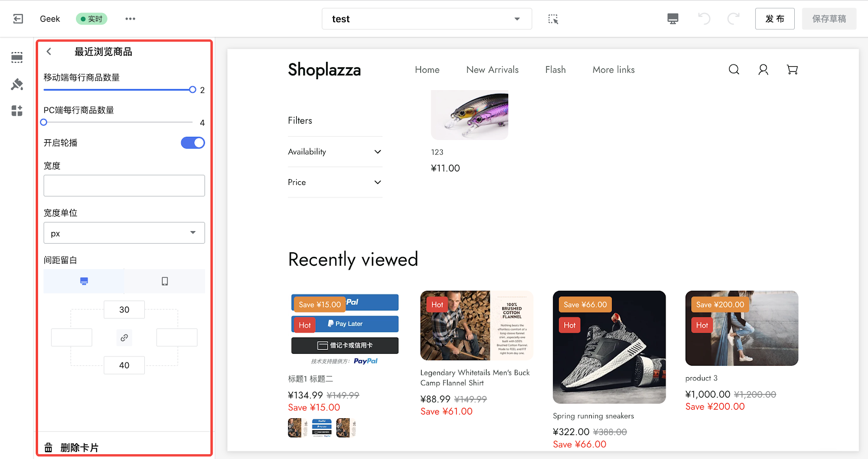Open the more options ellipsis menu
This screenshot has height=459, width=868.
130,19
